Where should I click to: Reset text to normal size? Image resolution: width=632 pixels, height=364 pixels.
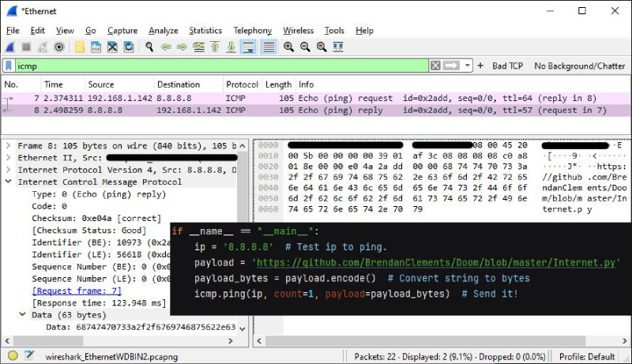point(322,47)
